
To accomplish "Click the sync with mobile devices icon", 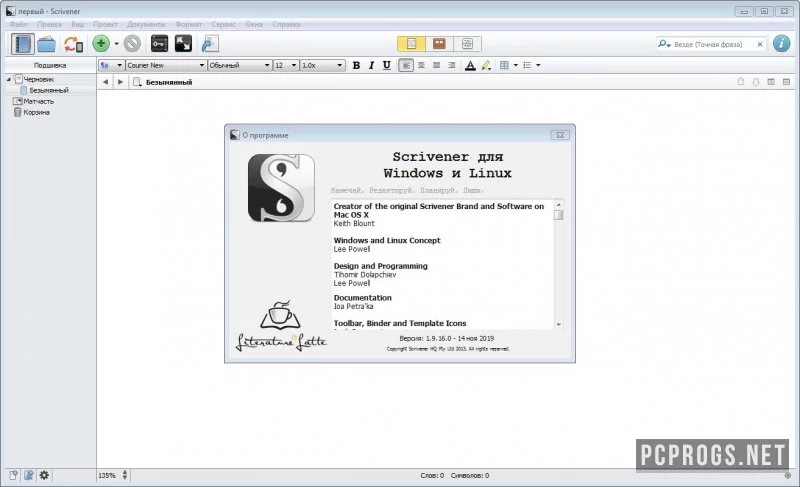I will [73, 44].
